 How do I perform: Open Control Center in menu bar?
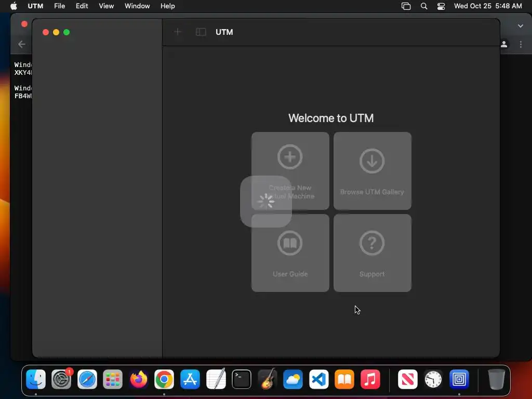pos(441,6)
